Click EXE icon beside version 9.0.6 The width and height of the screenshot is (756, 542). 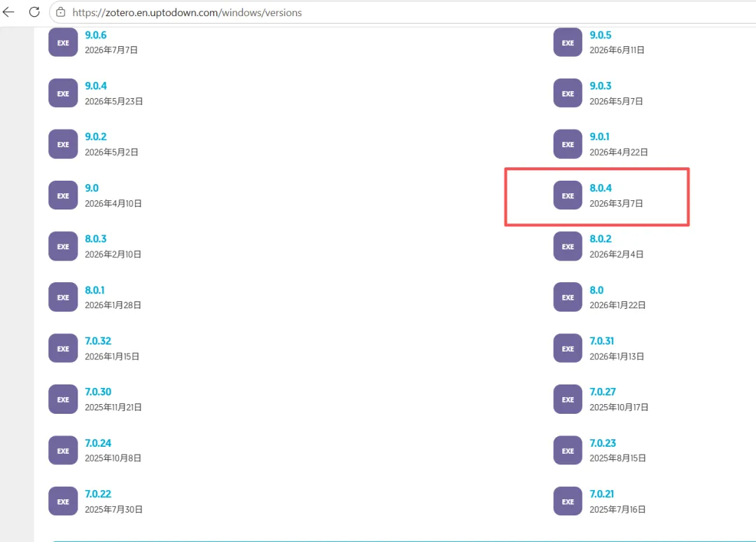click(x=63, y=43)
